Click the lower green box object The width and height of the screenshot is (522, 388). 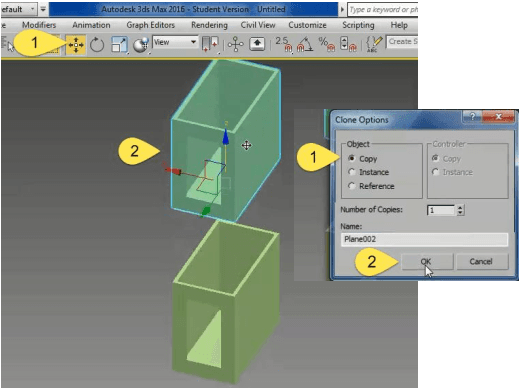pos(226,302)
